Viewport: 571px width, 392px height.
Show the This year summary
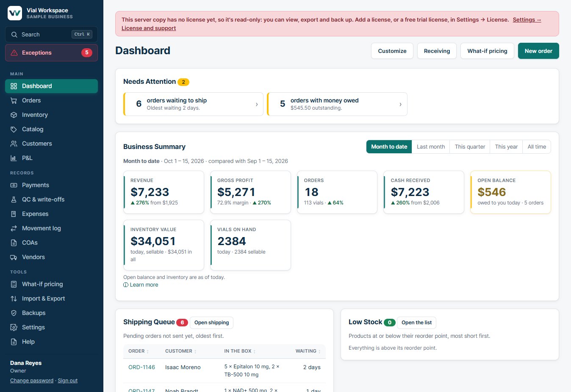click(x=506, y=146)
